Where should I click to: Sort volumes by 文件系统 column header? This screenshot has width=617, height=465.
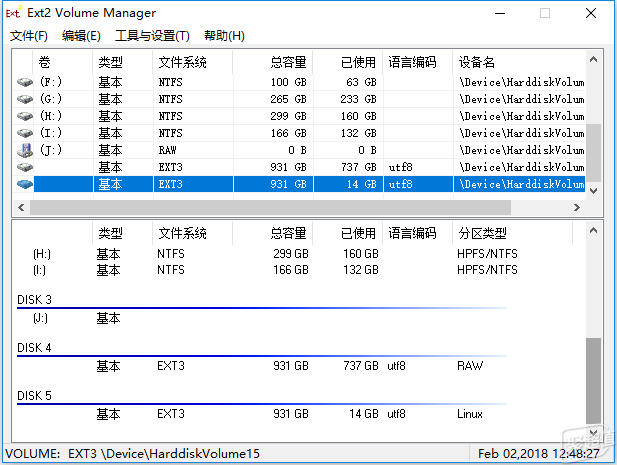182,62
